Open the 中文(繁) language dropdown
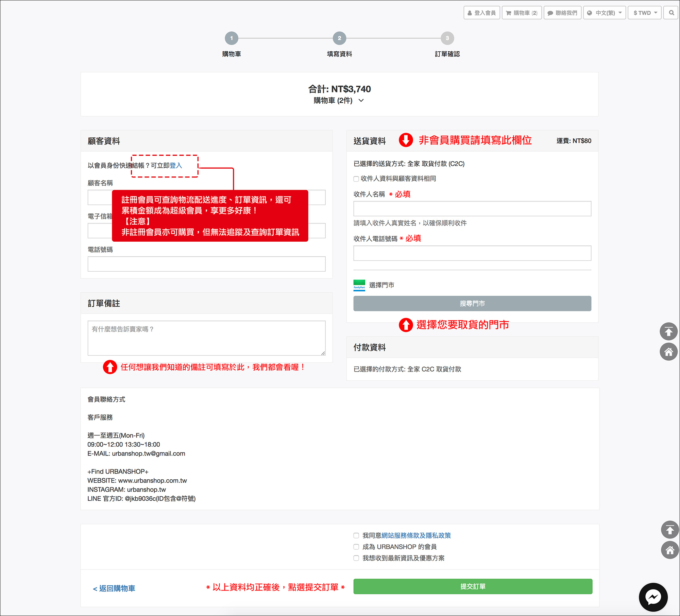Screen dimensions: 680x616 [x=605, y=13]
